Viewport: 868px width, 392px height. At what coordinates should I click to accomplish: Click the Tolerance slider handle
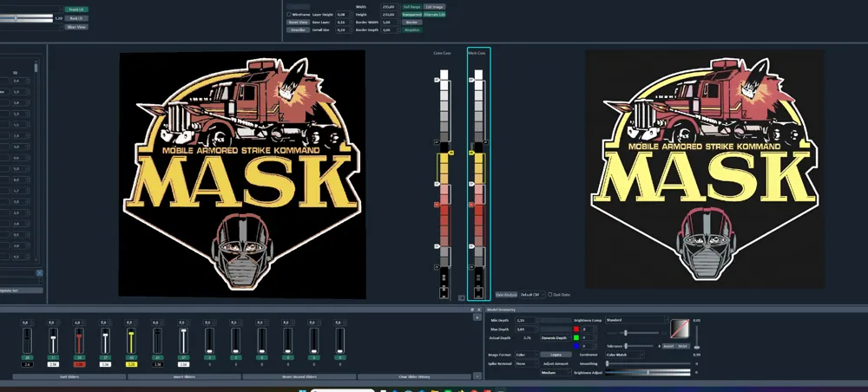626,346
